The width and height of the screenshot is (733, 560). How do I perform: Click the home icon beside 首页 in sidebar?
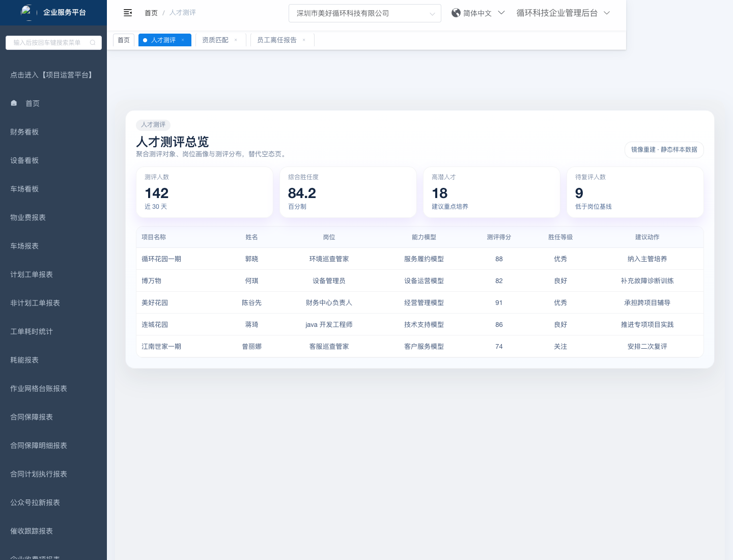click(x=14, y=103)
